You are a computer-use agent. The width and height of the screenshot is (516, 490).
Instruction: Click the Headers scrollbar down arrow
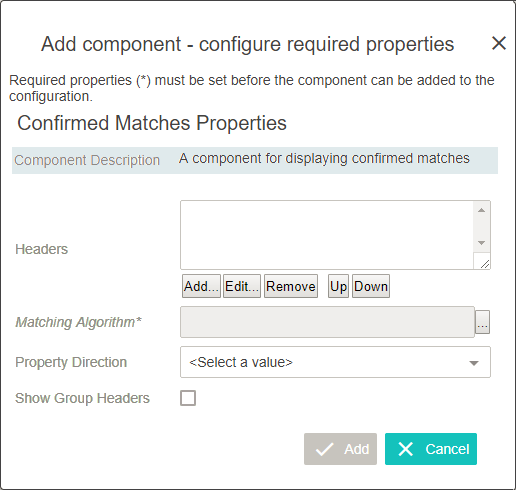coord(481,243)
